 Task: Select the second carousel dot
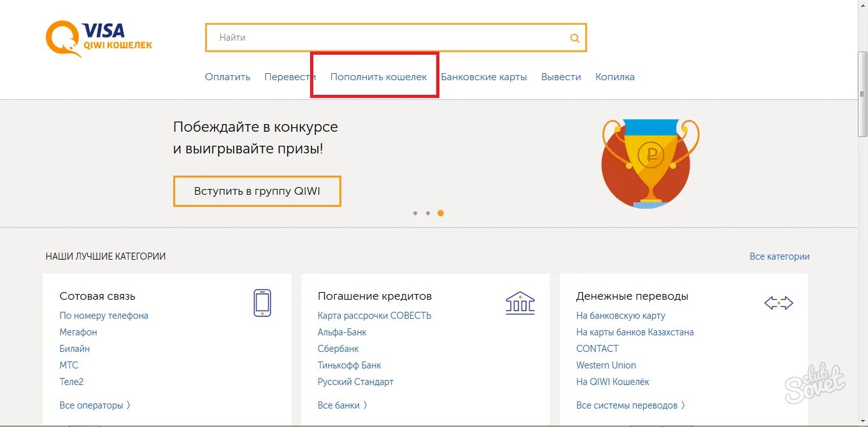click(428, 213)
